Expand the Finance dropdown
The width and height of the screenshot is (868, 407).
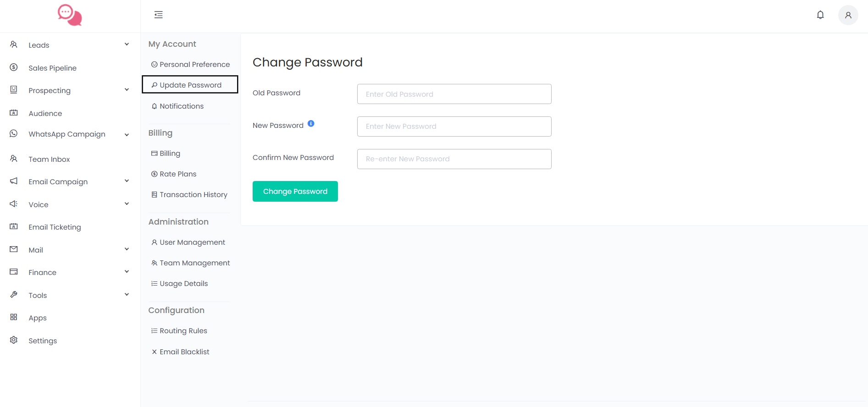tap(127, 271)
